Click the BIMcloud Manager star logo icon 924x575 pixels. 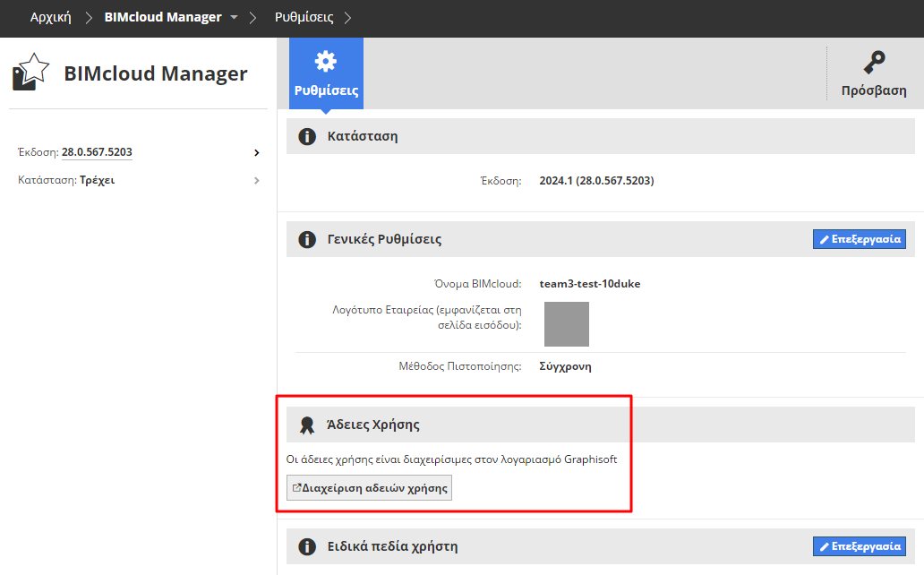point(30,72)
